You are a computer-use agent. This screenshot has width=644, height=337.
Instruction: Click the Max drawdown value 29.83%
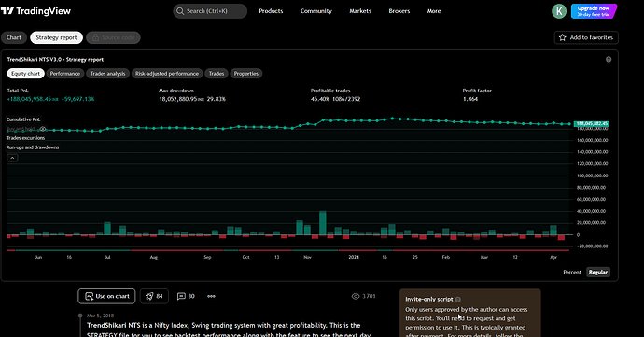coord(216,99)
